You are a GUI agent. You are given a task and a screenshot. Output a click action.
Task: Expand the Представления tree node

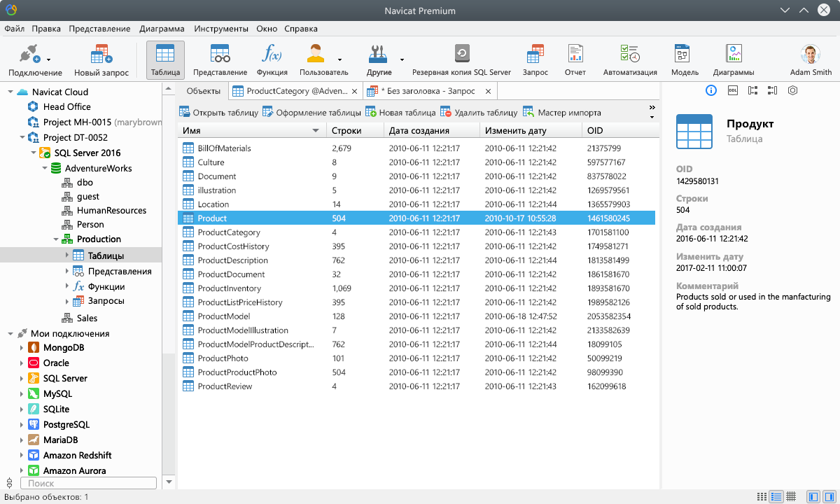click(67, 271)
